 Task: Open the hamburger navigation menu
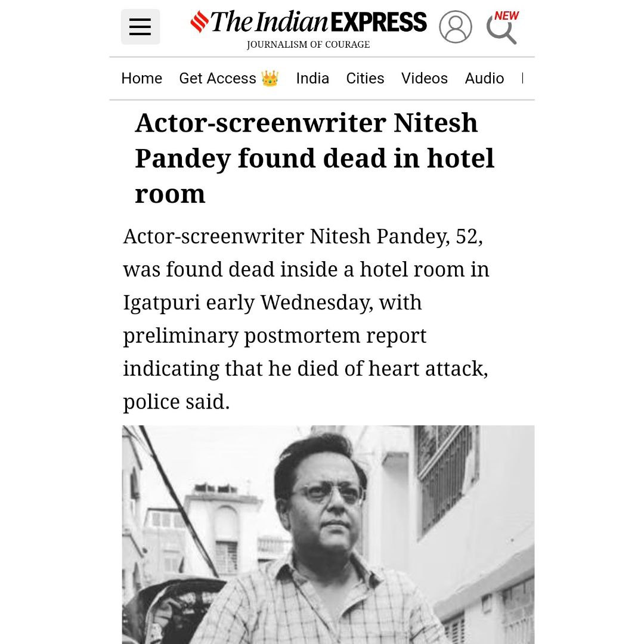coord(140,27)
